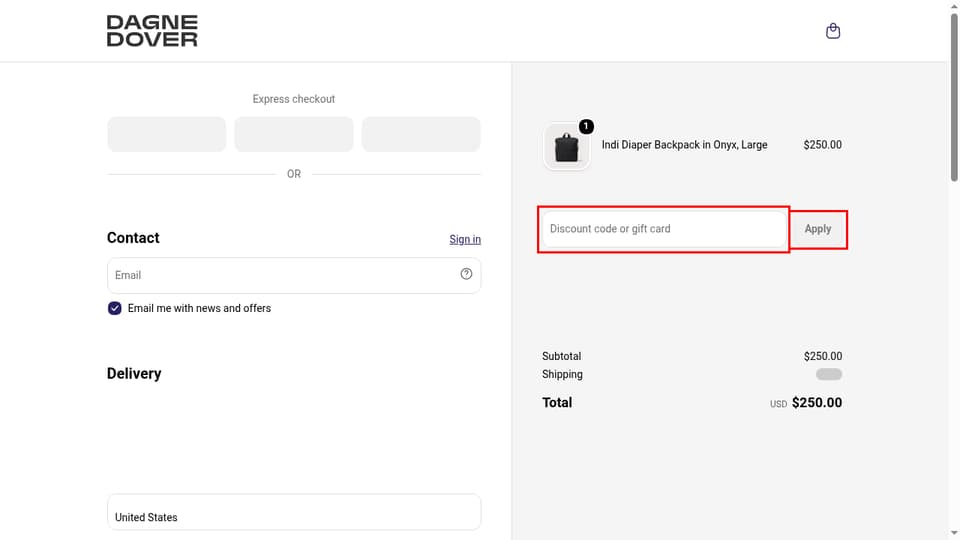960x540 pixels.
Task: Open the shopping bag cart icon
Action: (x=833, y=31)
